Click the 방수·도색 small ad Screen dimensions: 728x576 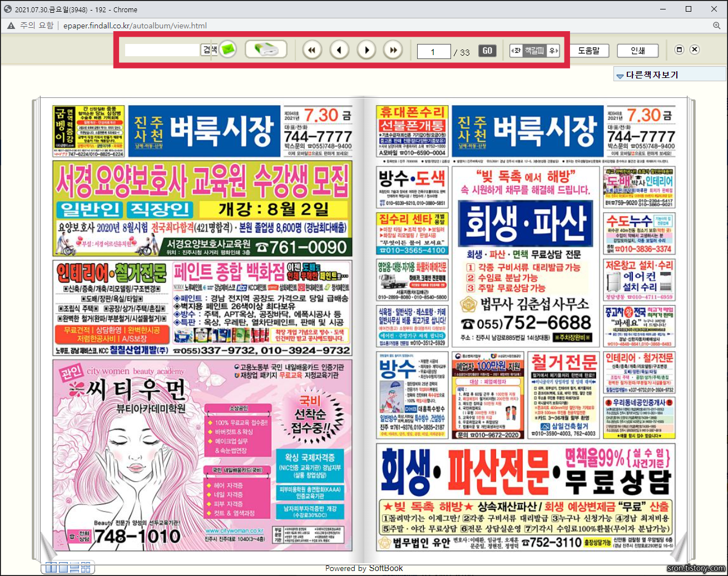[x=412, y=187]
